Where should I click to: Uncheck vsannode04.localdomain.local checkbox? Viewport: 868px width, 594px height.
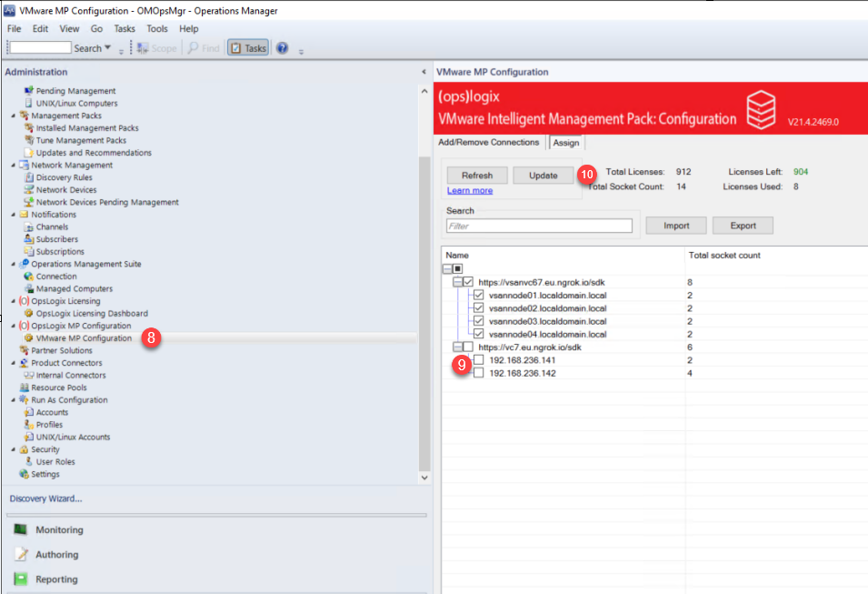pyautogui.click(x=479, y=334)
